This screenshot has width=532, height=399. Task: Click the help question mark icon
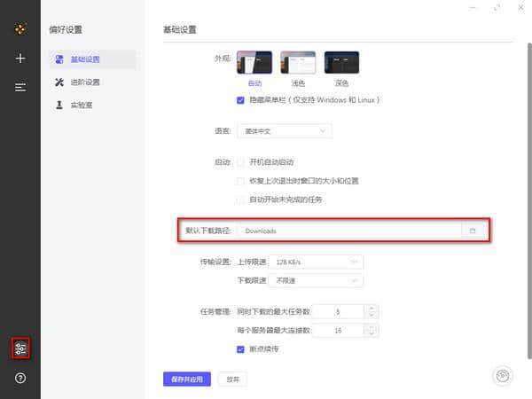[20, 378]
